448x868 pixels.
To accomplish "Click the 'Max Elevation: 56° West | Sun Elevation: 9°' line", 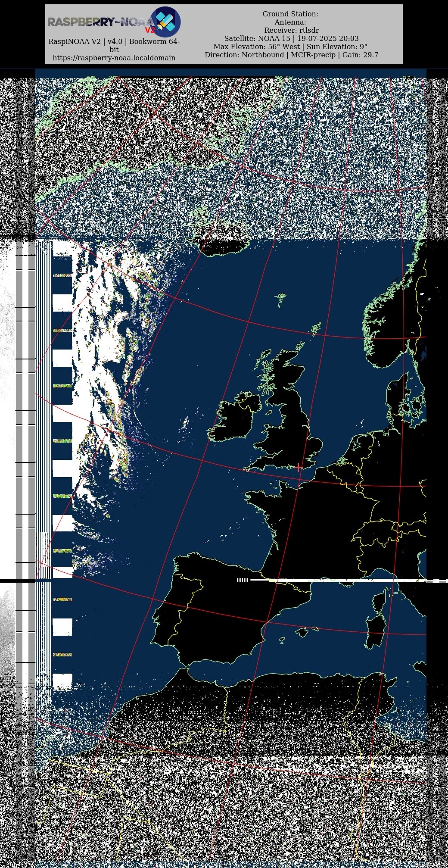I will tap(291, 47).
